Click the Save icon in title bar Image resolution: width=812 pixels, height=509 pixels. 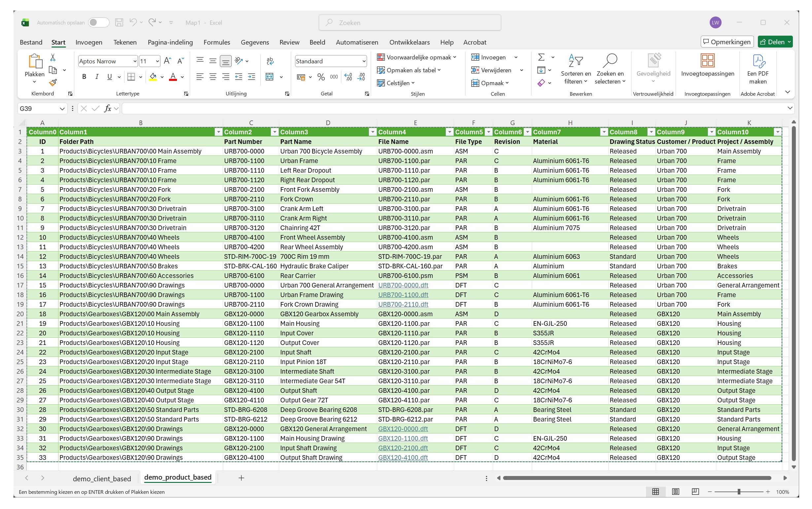coord(119,22)
